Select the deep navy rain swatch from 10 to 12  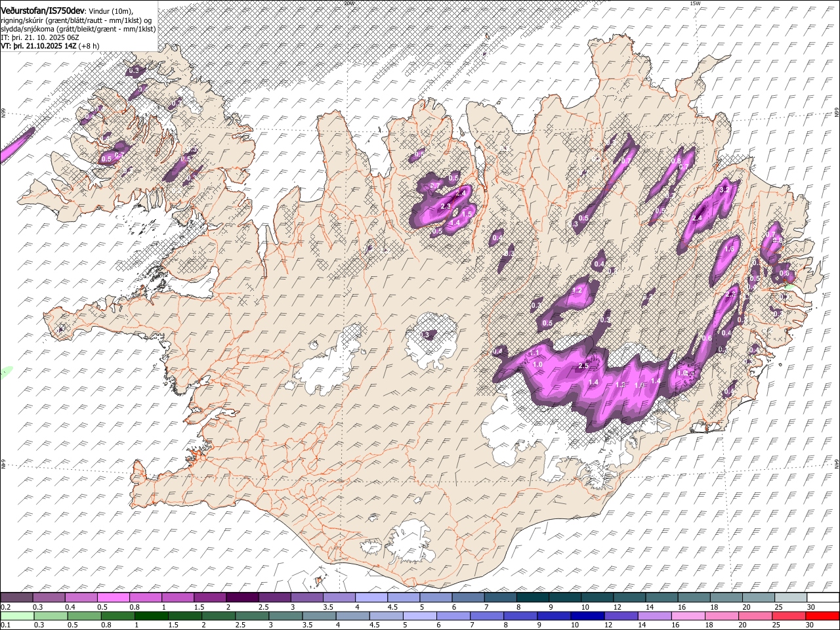[588, 616]
